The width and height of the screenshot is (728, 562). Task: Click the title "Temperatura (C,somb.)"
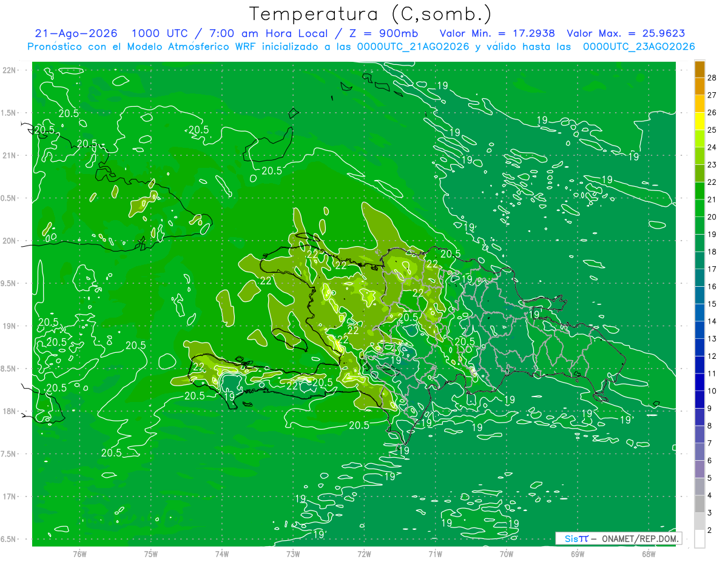370,14
